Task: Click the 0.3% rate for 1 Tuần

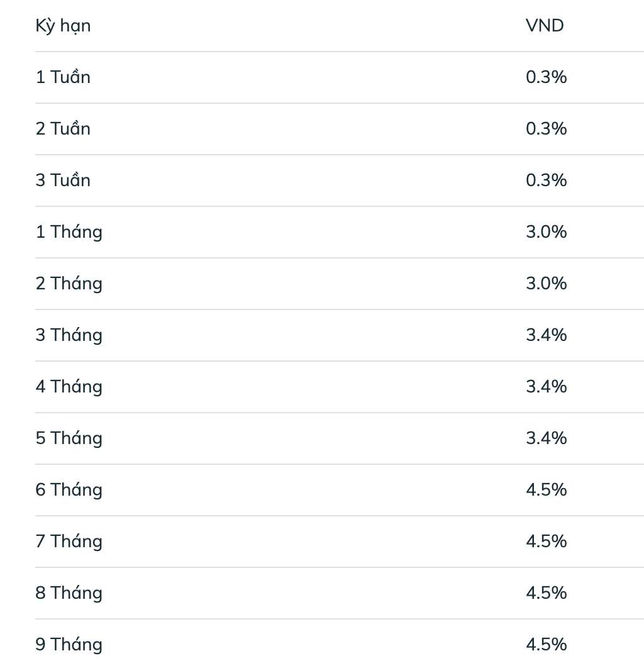Action: 546,77
